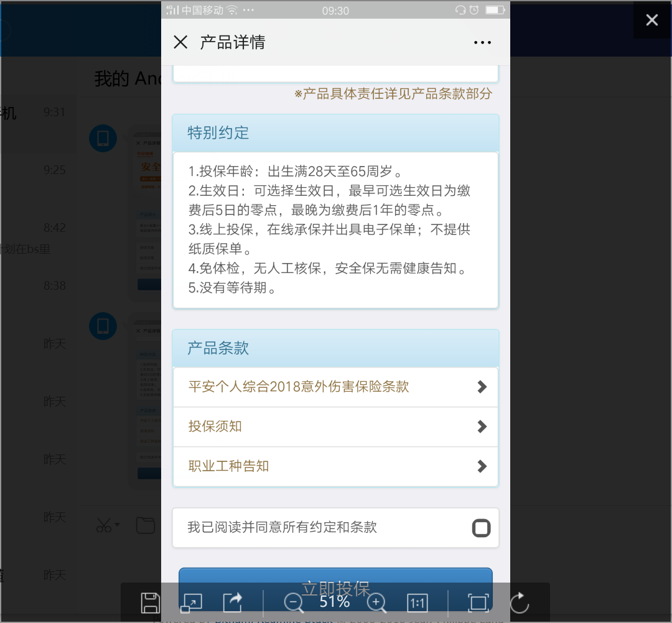Open the three-dot more options menu

[483, 42]
